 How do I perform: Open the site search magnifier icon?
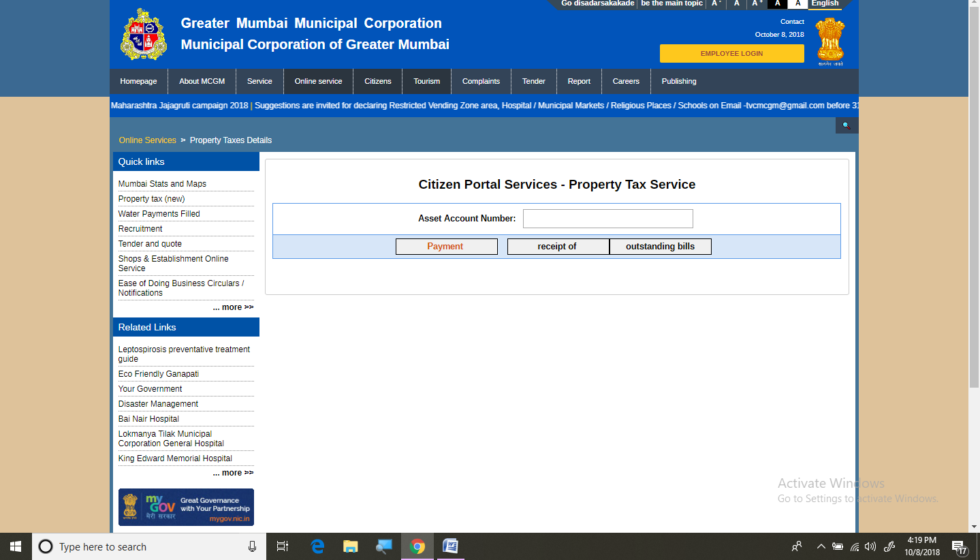[x=847, y=125]
